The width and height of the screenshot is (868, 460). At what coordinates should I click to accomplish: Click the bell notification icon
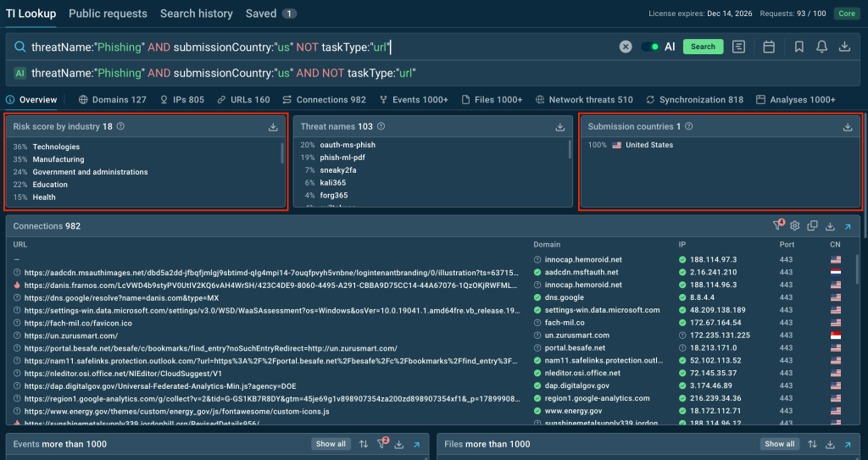(x=822, y=47)
